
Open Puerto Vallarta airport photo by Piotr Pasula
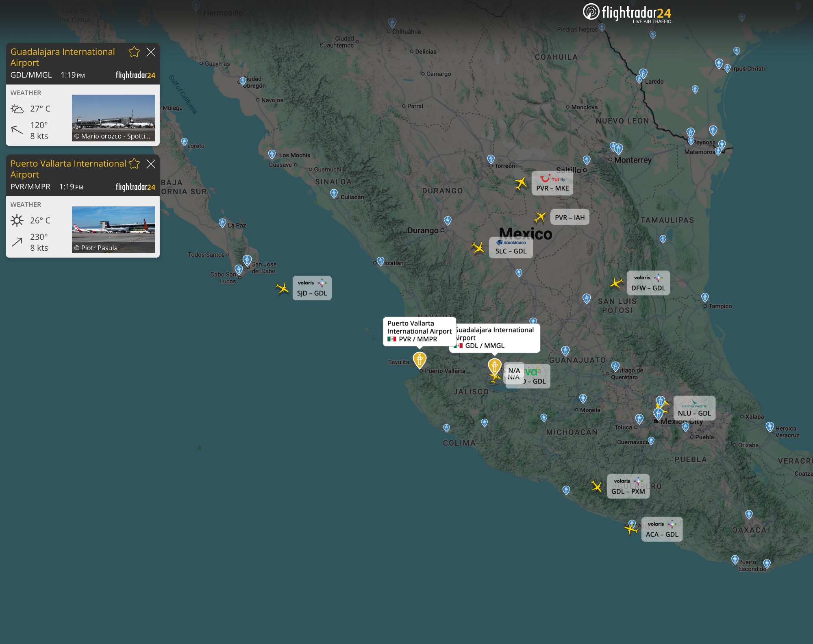113,230
